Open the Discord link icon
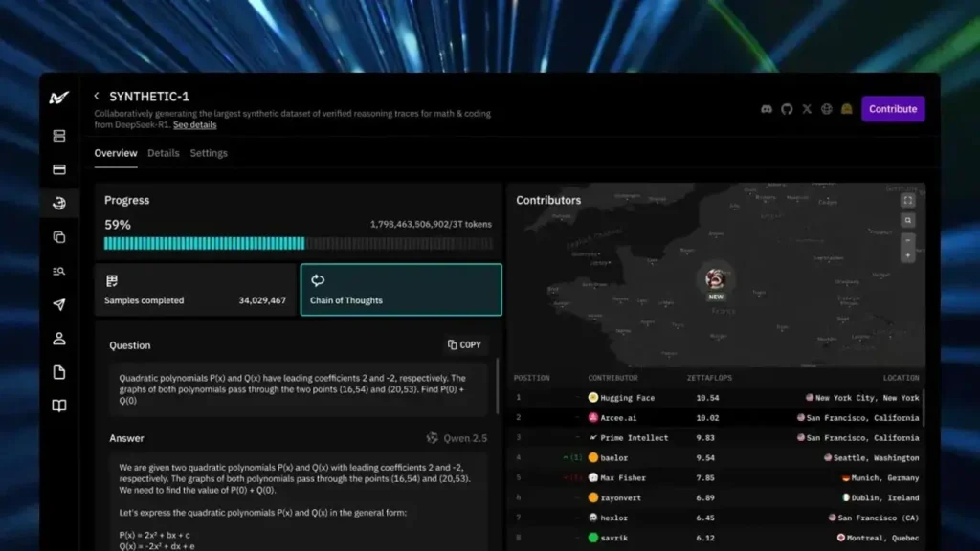Viewport: 980px width, 551px height. 767,109
